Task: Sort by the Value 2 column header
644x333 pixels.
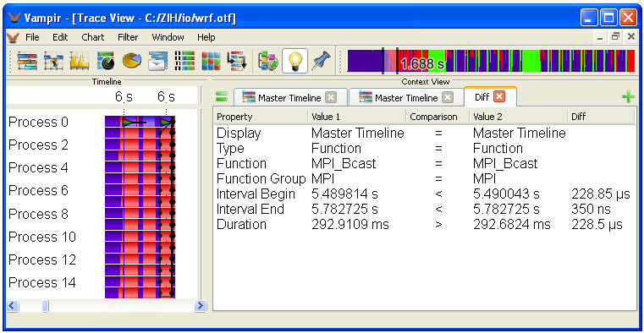Action: pyautogui.click(x=519, y=117)
